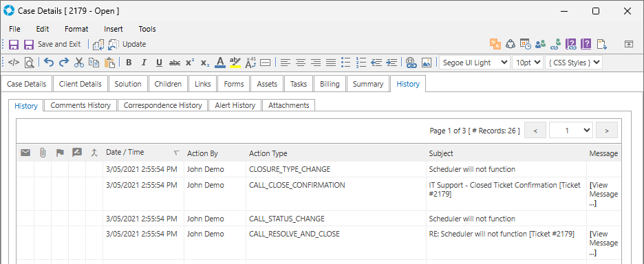Click the Insert Hyperlink globe icon
The height and width of the screenshot is (264, 644).
click(411, 63)
